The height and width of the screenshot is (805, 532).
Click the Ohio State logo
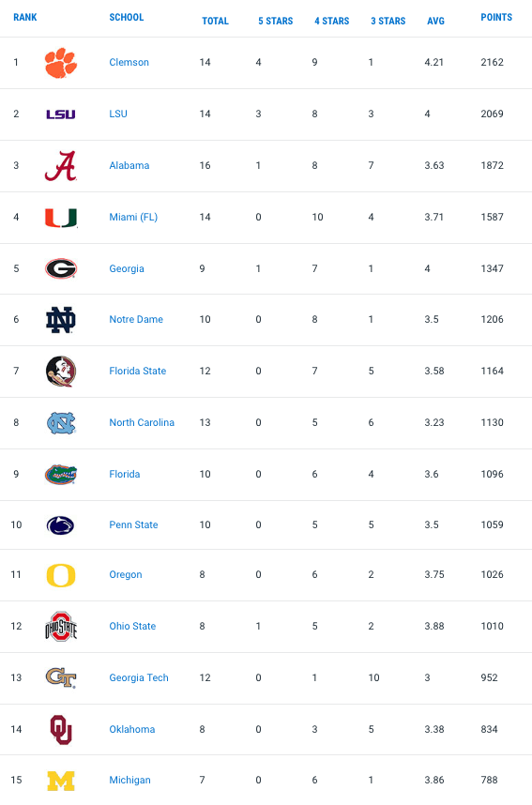tap(61, 627)
